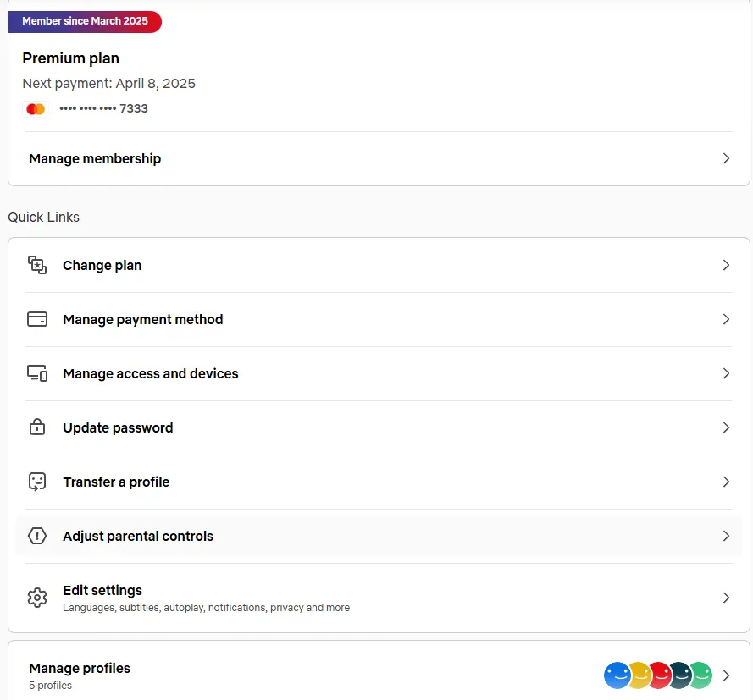Click the Change plan star icon
This screenshot has height=700, width=753.
point(37,265)
